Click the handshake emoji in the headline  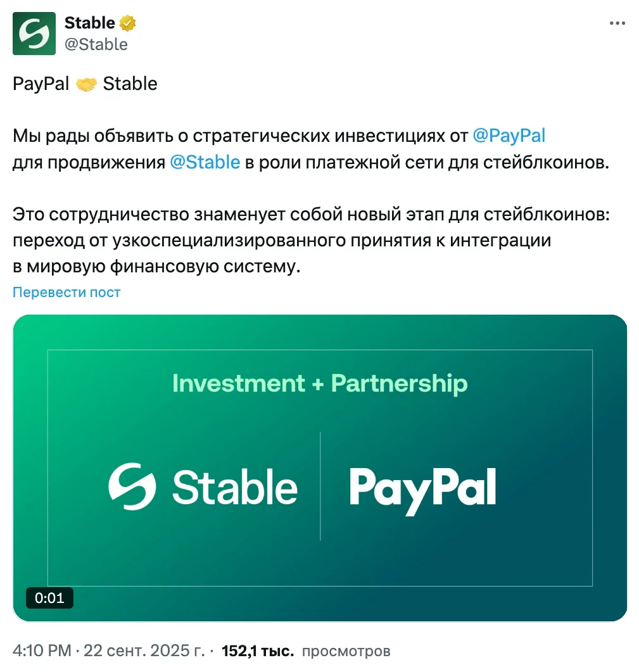point(86,84)
